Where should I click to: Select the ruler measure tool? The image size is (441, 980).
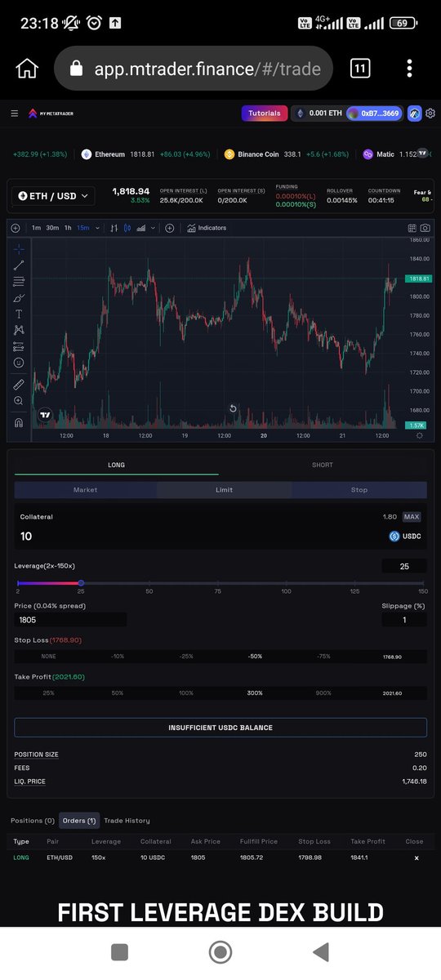(x=19, y=384)
